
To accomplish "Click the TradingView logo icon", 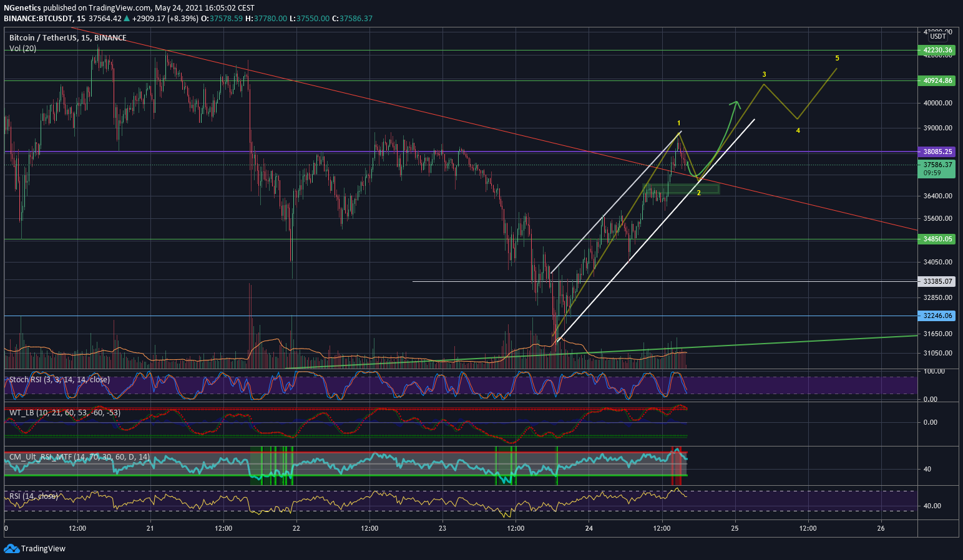I will tap(11, 549).
